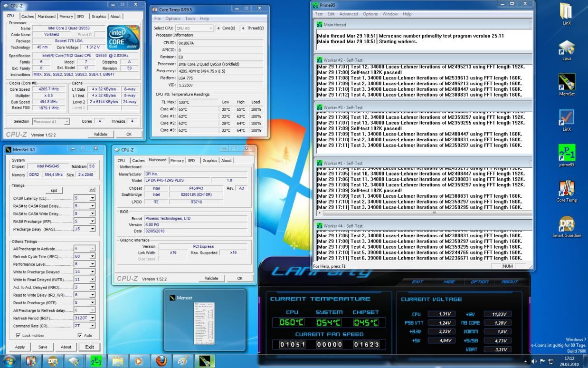Show hidden system tray icons
588x368 pixels.
pyautogui.click(x=525, y=361)
